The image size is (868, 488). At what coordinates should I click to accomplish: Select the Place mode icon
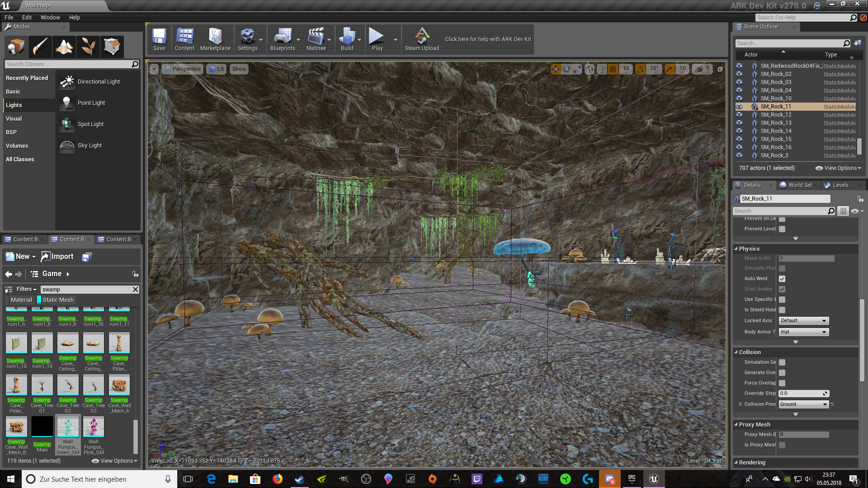tap(16, 47)
